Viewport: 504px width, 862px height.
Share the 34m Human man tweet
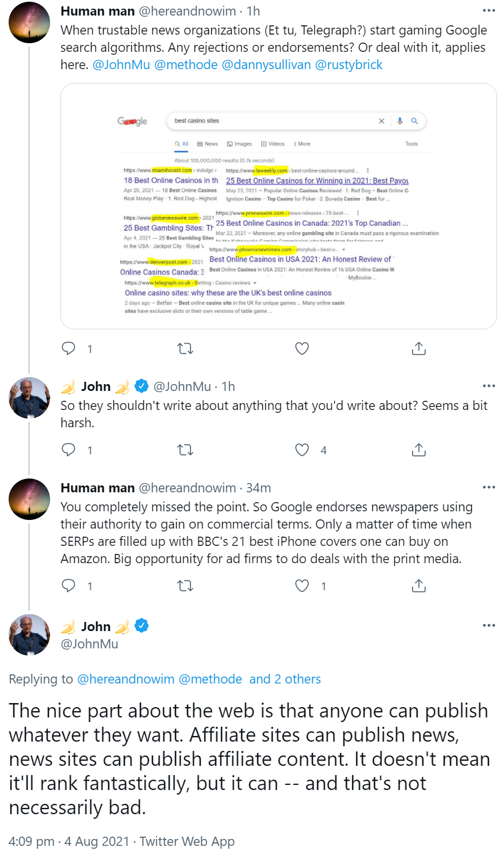(419, 586)
